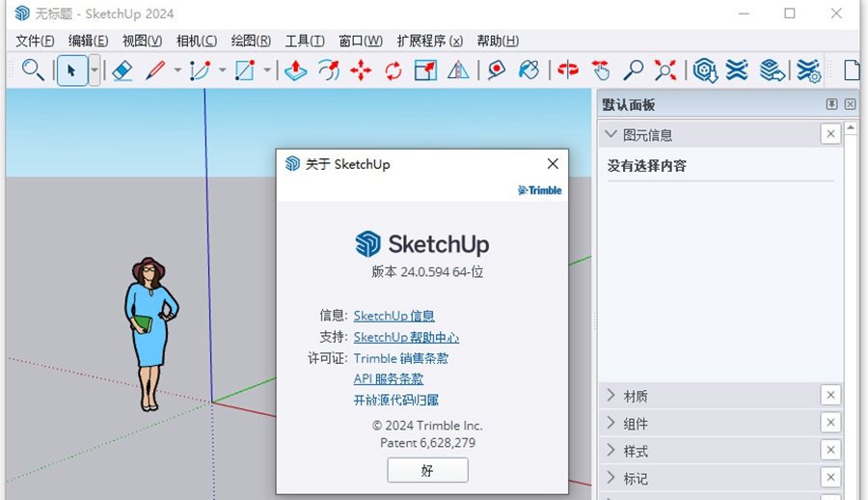Open the 开放源代码归属 link
868x500 pixels.
395,400
